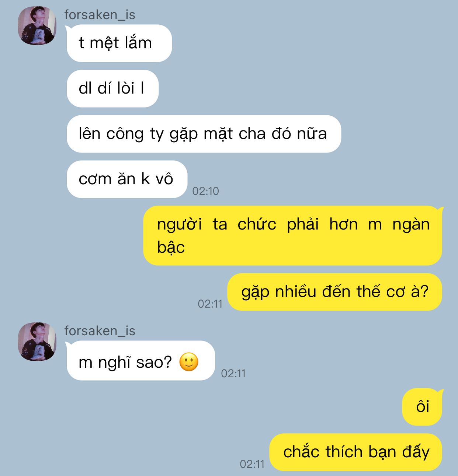The height and width of the screenshot is (476, 458).
Task: Tap the 'lên công ty gặp mặt cha đó nữa' bubble
Action: point(204,134)
